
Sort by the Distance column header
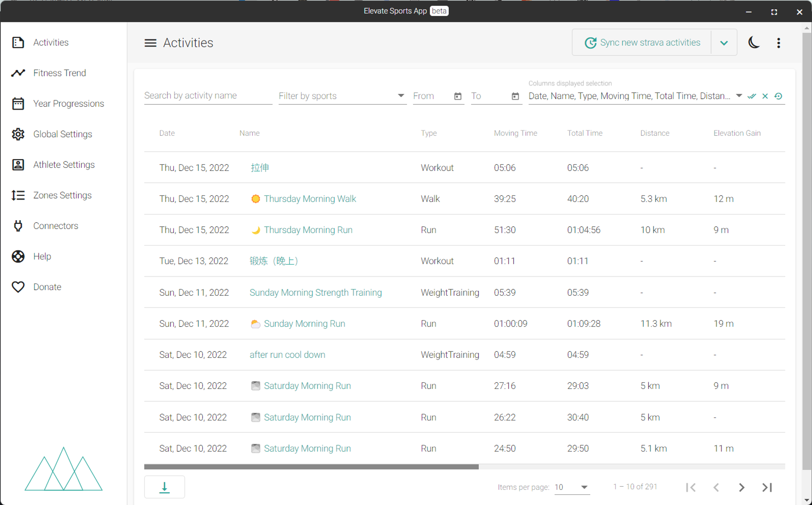pyautogui.click(x=654, y=133)
